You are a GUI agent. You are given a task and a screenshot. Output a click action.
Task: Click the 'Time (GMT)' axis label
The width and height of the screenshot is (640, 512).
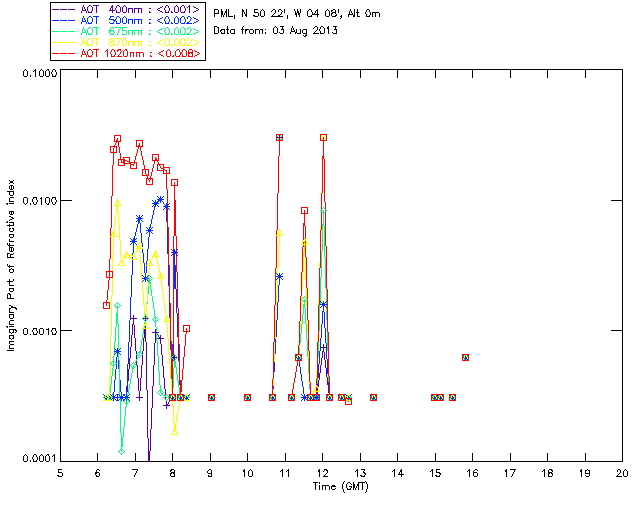tap(340, 486)
